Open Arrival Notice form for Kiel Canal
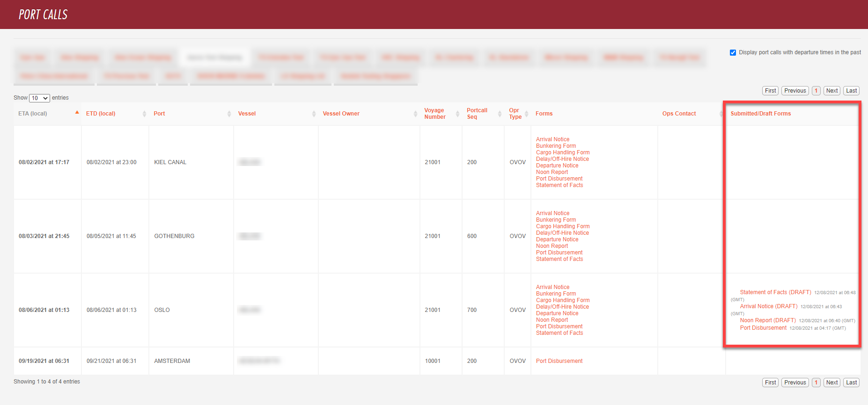Viewport: 868px width, 405px height. [552, 139]
